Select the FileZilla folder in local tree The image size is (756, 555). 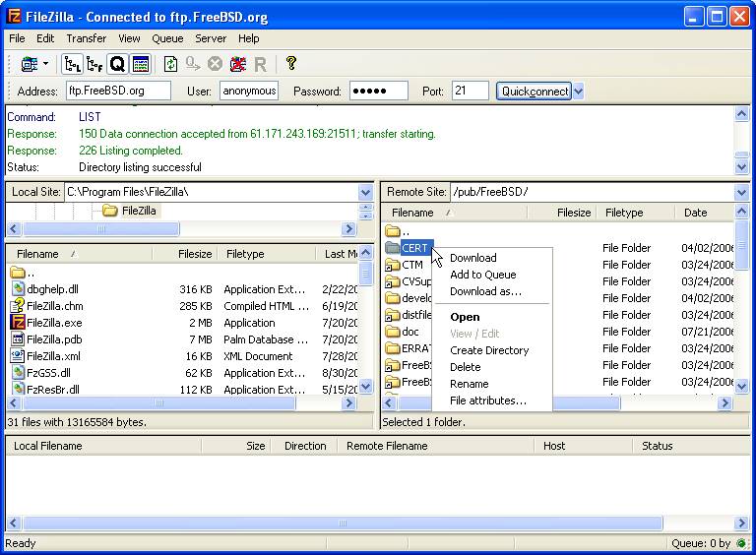pyautogui.click(x=130, y=211)
